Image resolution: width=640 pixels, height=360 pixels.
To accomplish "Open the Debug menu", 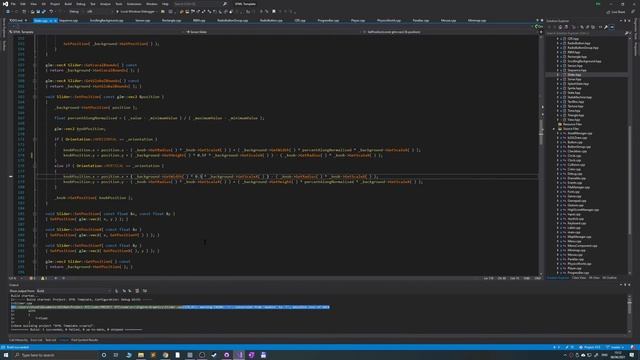I will [80, 4].
